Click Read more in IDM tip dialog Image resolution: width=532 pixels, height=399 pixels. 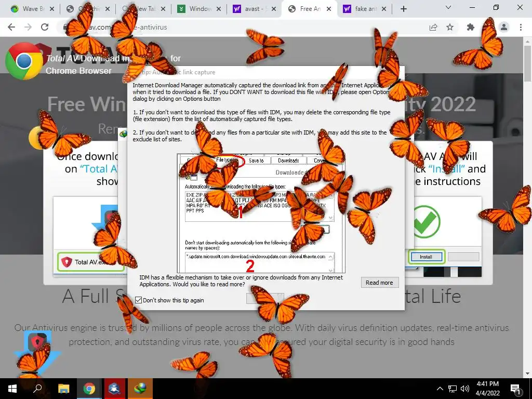379,283
